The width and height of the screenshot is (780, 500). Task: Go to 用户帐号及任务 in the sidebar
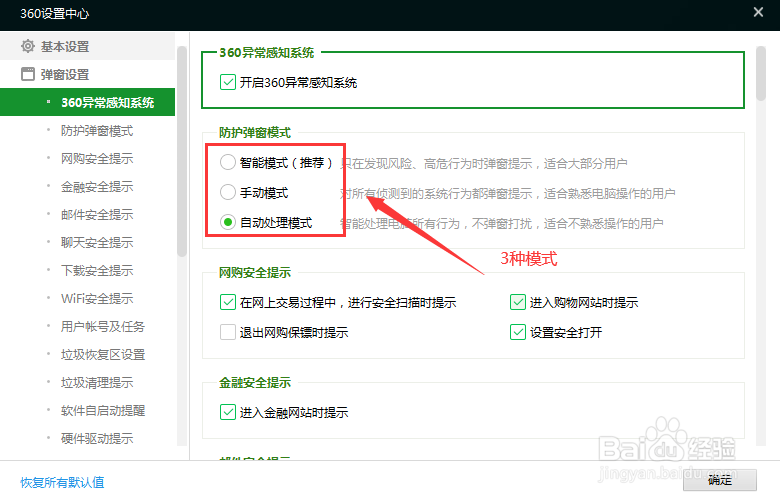pyautogui.click(x=103, y=326)
